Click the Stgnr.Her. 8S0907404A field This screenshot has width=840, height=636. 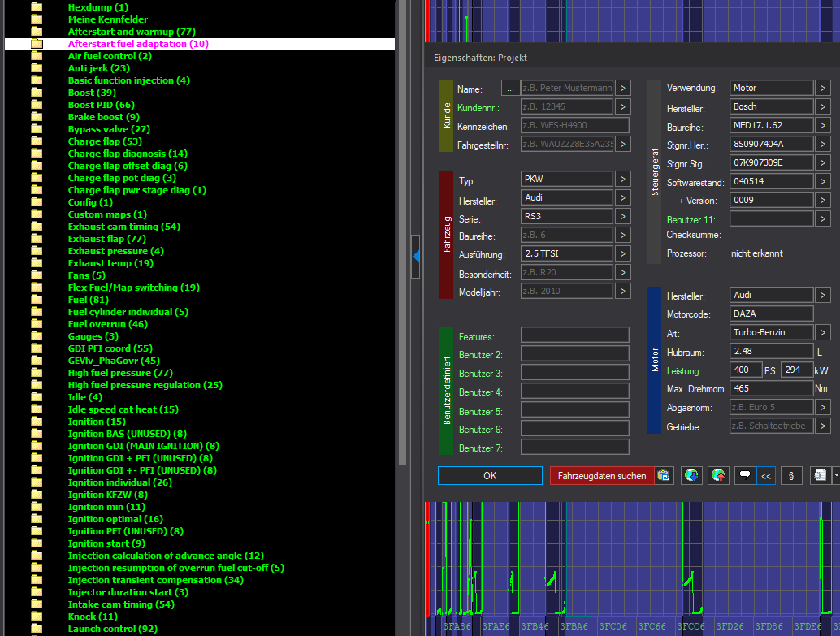[772, 144]
